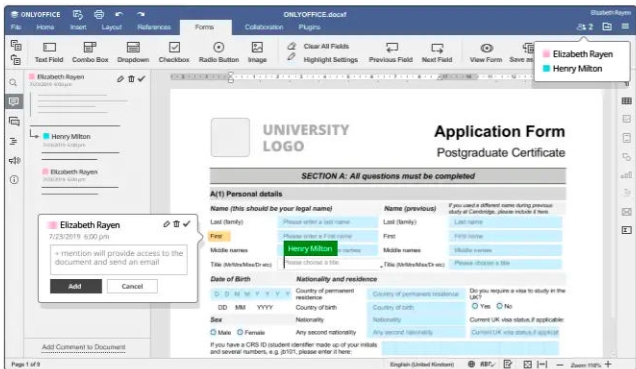Follow the Add Comment to Document link
The height and width of the screenshot is (369, 636).
click(84, 347)
